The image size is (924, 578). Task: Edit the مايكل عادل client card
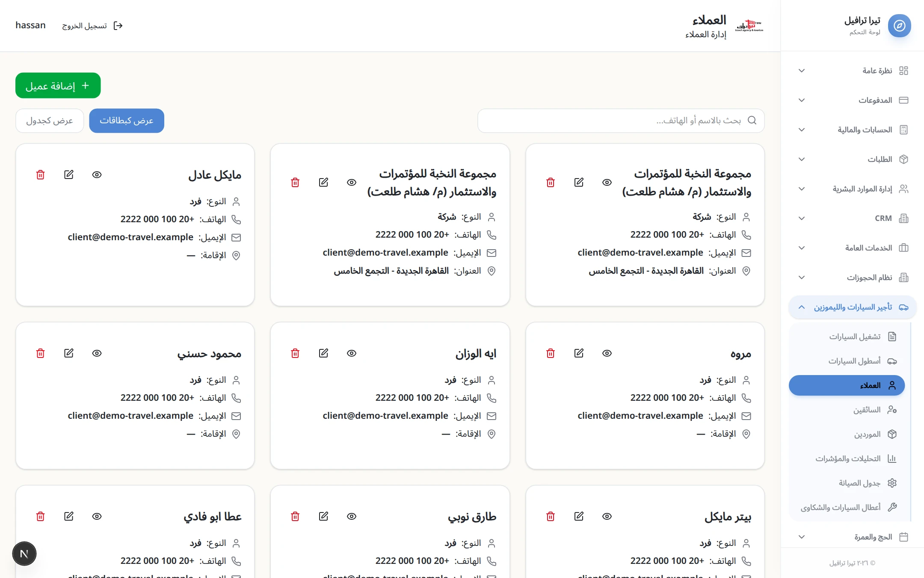pyautogui.click(x=68, y=175)
